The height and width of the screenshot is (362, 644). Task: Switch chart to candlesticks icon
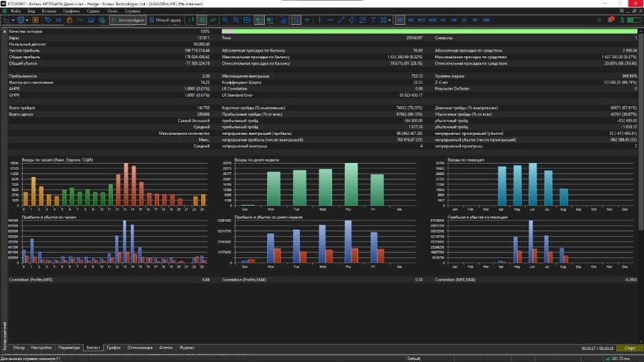(x=202, y=19)
